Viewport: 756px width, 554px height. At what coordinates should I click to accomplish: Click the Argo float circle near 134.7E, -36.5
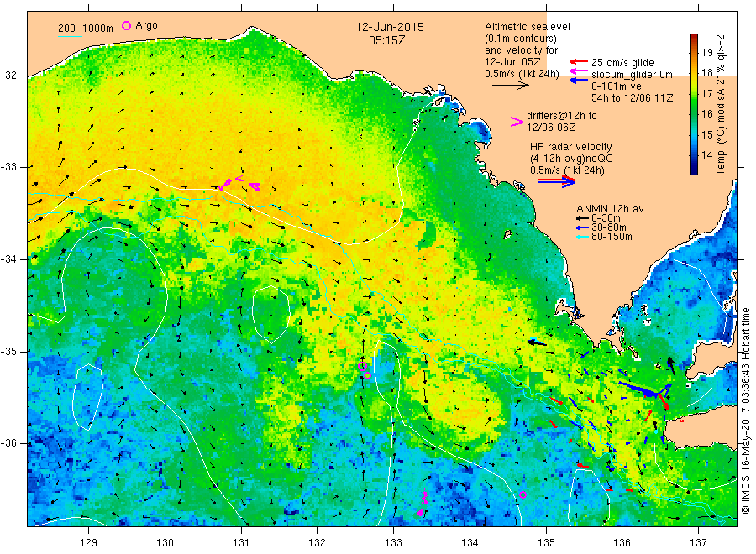[522, 494]
